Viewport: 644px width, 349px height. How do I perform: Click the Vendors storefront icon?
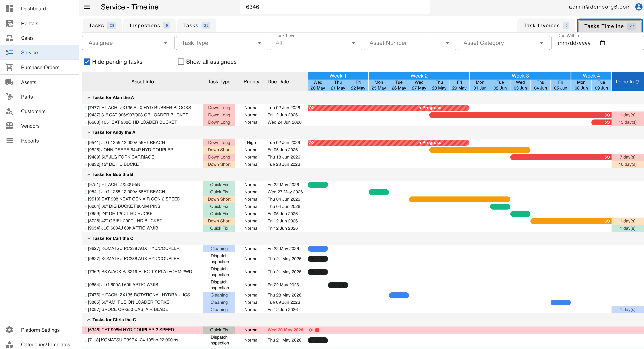pyautogui.click(x=9, y=126)
